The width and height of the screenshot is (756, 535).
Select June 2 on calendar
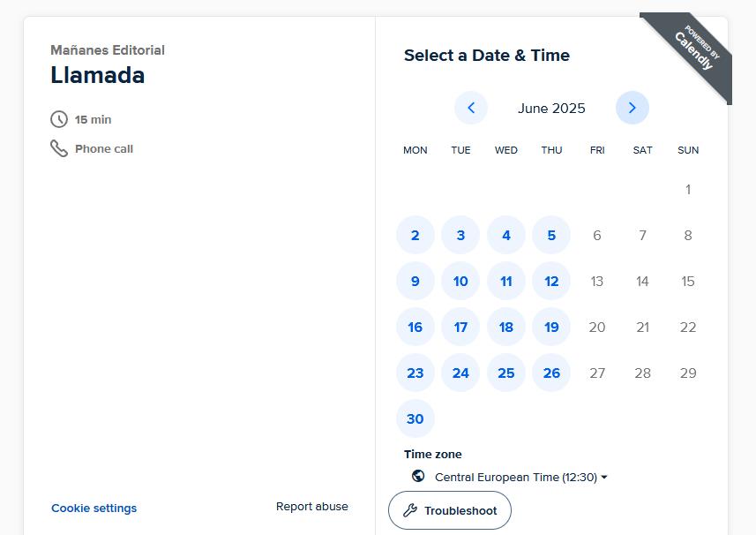point(415,235)
